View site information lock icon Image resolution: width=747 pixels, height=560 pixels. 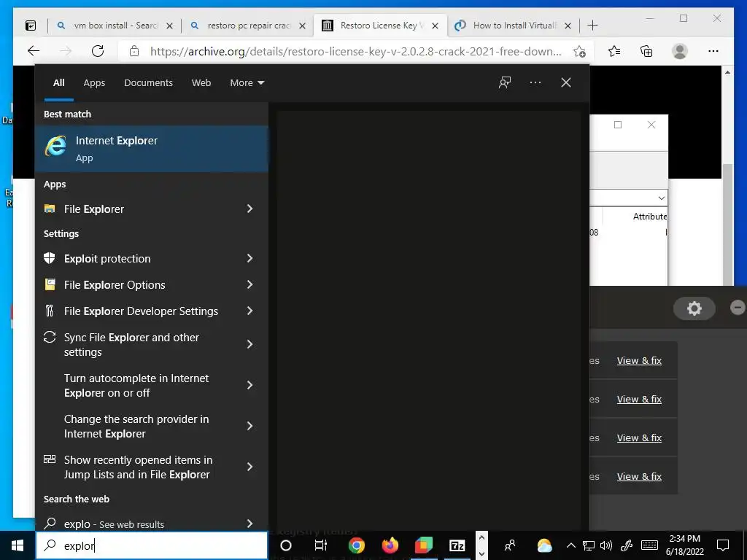134,51
